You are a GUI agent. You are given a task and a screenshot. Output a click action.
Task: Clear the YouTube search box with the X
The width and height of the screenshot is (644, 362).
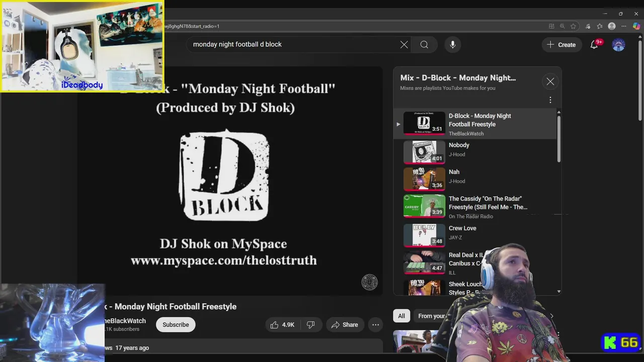(x=404, y=45)
